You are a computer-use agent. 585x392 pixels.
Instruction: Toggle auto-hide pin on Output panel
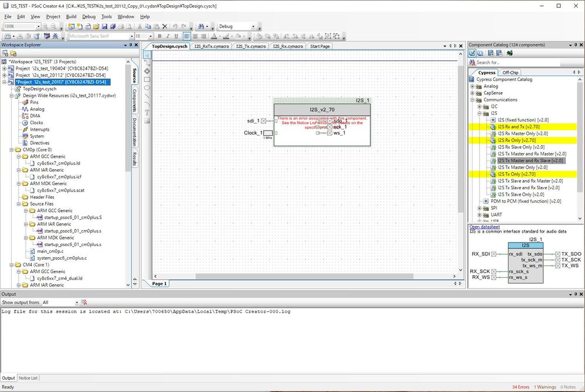[576, 294]
